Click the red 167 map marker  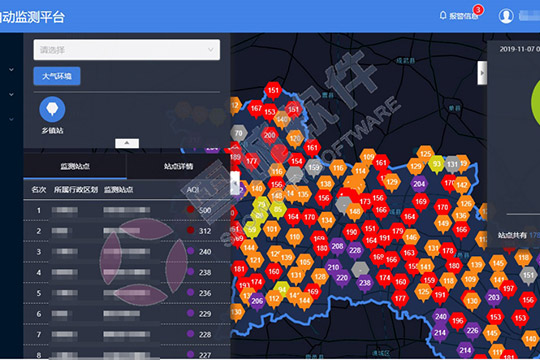tap(256, 109)
